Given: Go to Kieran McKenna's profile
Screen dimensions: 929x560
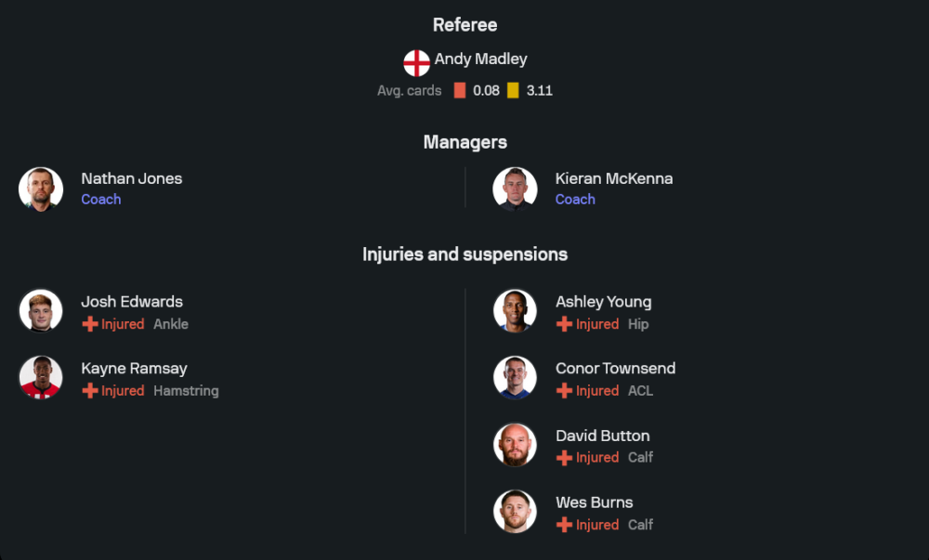Looking at the screenshot, I should tap(613, 178).
